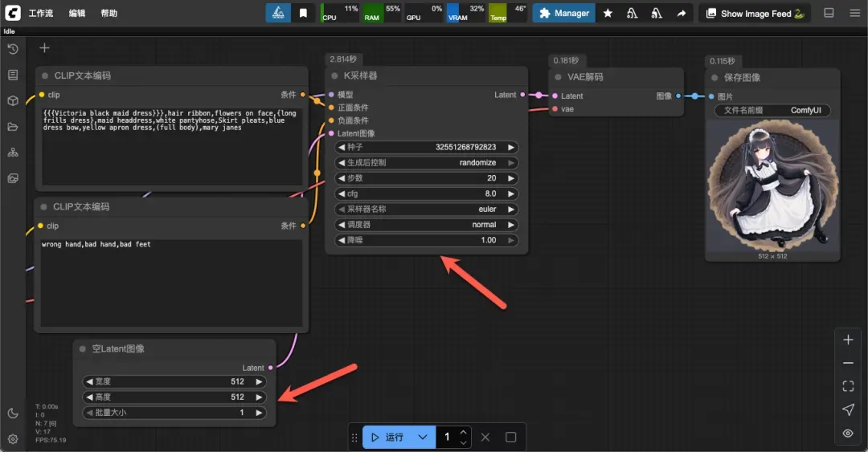Select next 采样器名称 sampler with right arrow
Viewport: 868px width, 452px height.
click(x=511, y=209)
